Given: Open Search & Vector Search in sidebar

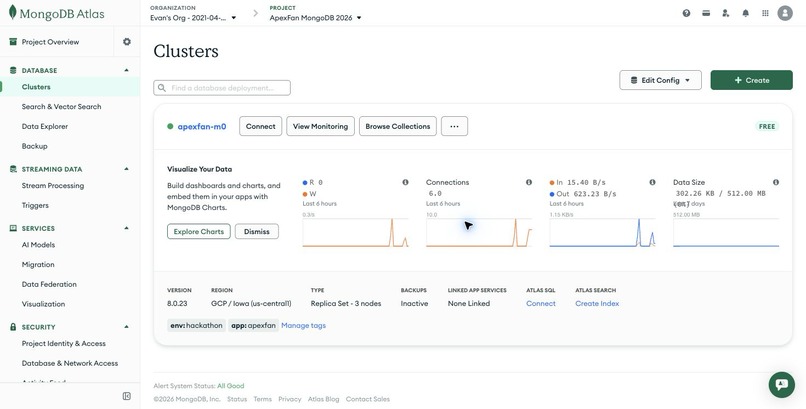Looking at the screenshot, I should (x=61, y=107).
